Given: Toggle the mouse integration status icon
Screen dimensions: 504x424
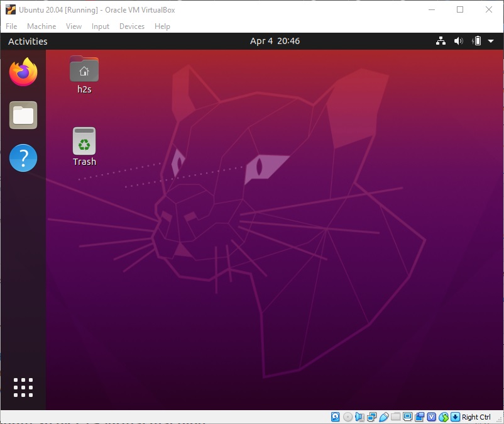Looking at the screenshot, I should pyautogui.click(x=444, y=416).
